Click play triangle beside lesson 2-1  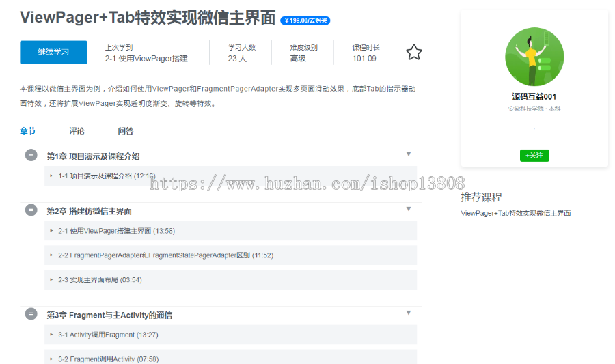click(x=51, y=231)
